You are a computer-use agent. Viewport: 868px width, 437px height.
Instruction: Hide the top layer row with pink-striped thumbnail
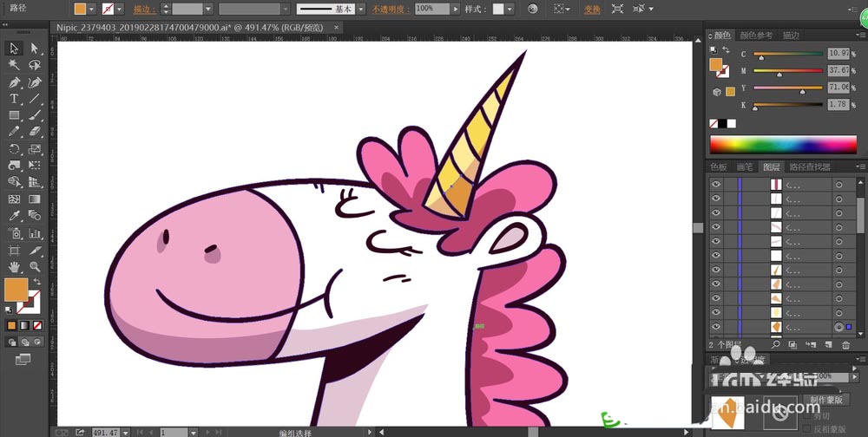tap(716, 184)
